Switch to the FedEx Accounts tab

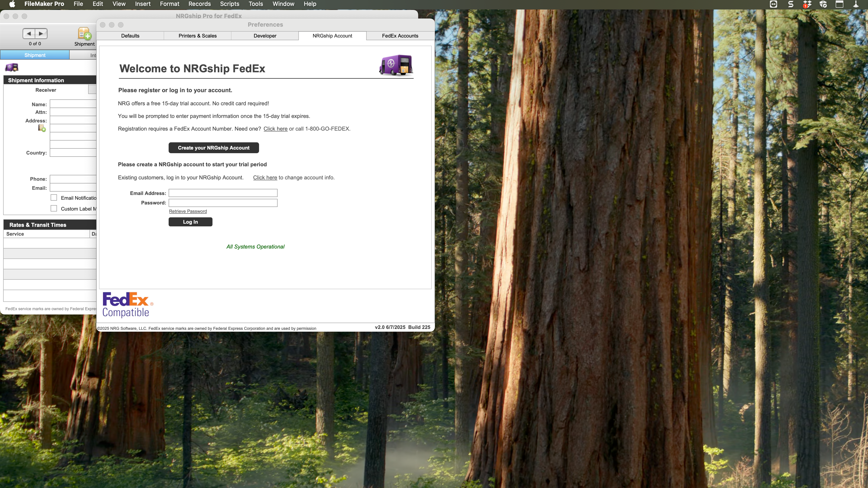[x=400, y=36]
